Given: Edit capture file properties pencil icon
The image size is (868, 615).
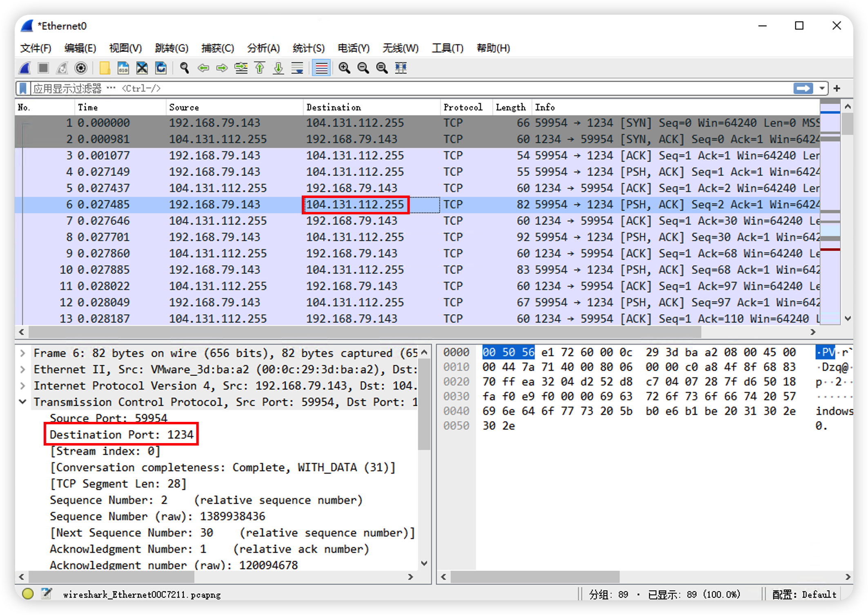Looking at the screenshot, I should click(x=47, y=594).
